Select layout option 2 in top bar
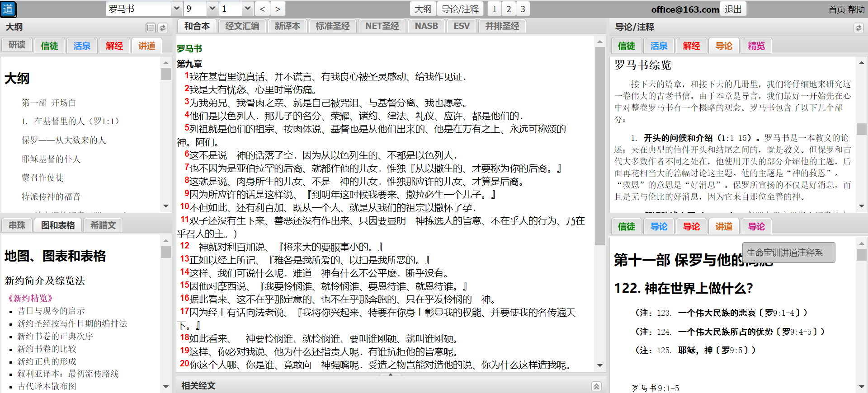Viewport: 868px width, 393px height. click(x=509, y=9)
